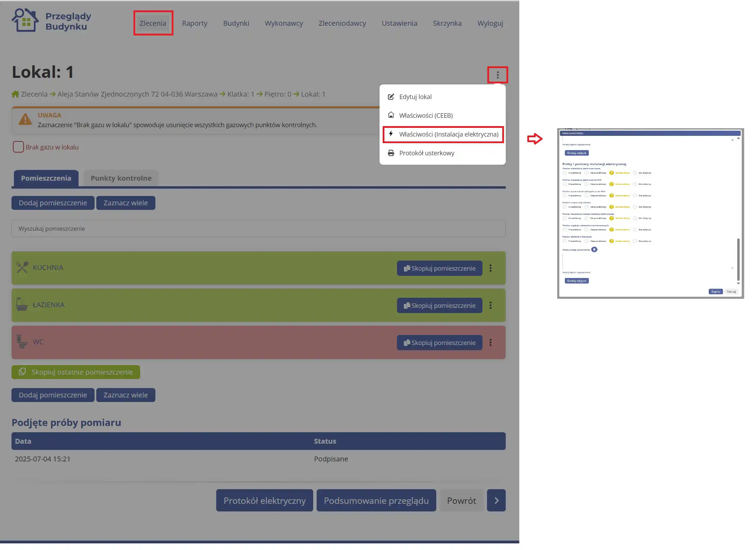The image size is (756, 550).
Task: Click the Klatka: 1 breadcrumb link
Action: click(x=241, y=94)
